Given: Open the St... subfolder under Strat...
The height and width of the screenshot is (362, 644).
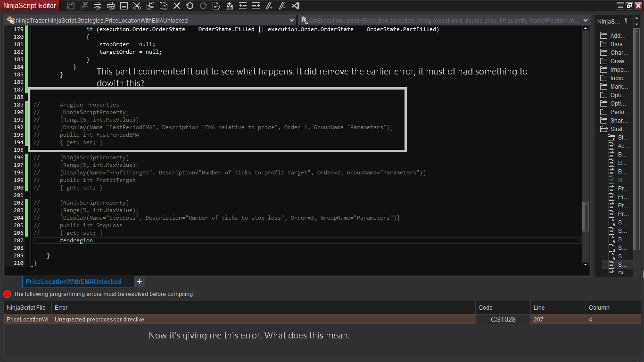Looking at the screenshot, I should pyautogui.click(x=618, y=138).
